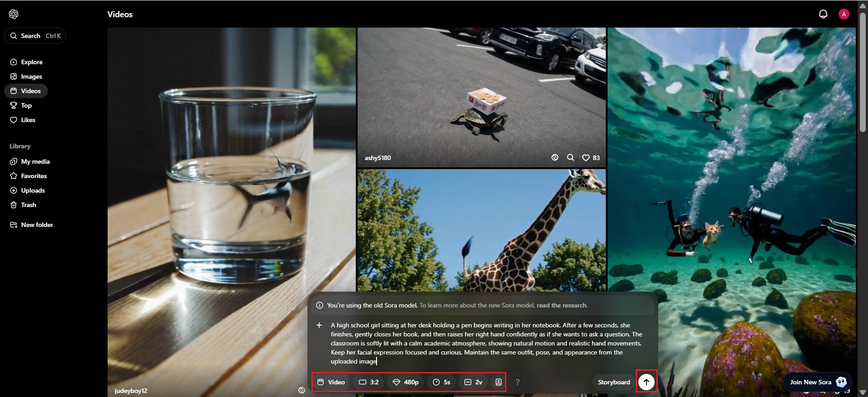Viewport: 868px width, 397px height.
Task: Open the account avatar menu
Action: click(844, 14)
